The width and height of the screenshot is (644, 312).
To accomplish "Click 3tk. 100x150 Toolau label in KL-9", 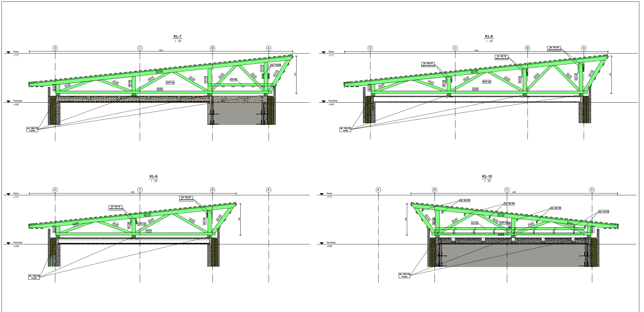I will click(34, 277).
